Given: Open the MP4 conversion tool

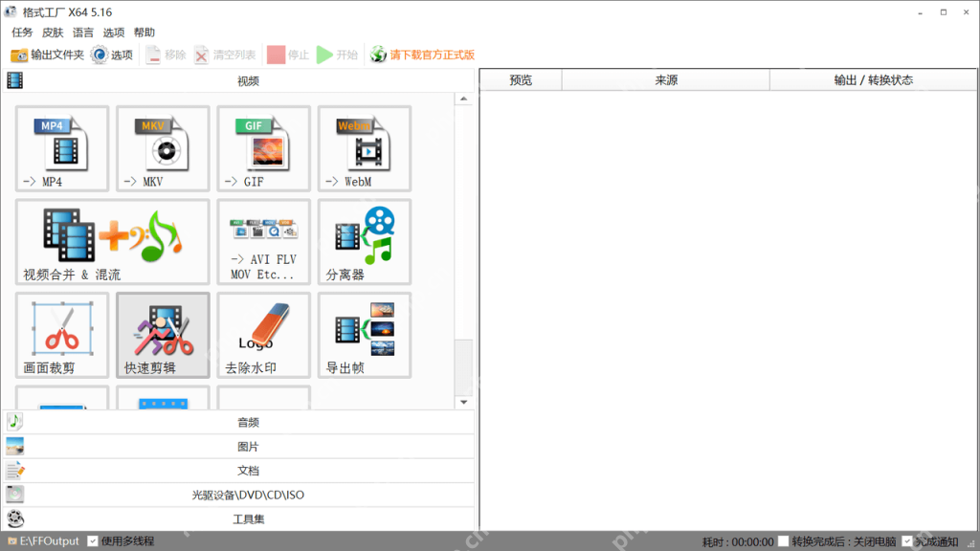Looking at the screenshot, I should click(x=62, y=148).
